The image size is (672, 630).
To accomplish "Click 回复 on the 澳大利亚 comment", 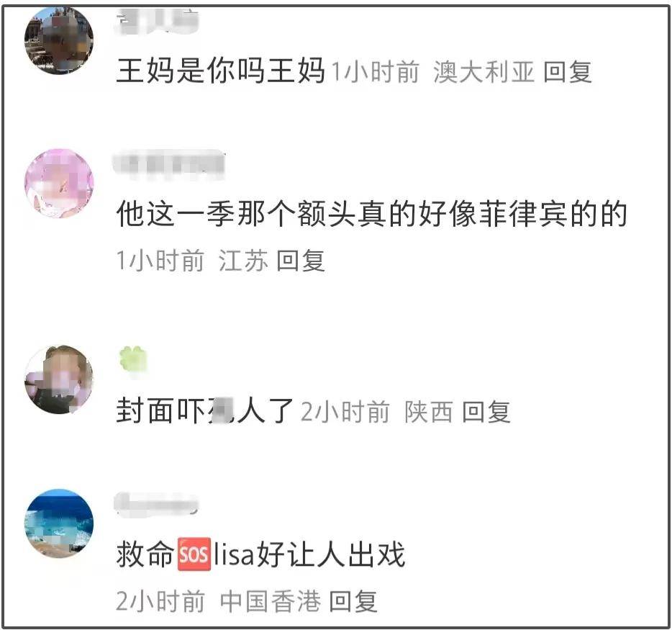I will pos(568,71).
